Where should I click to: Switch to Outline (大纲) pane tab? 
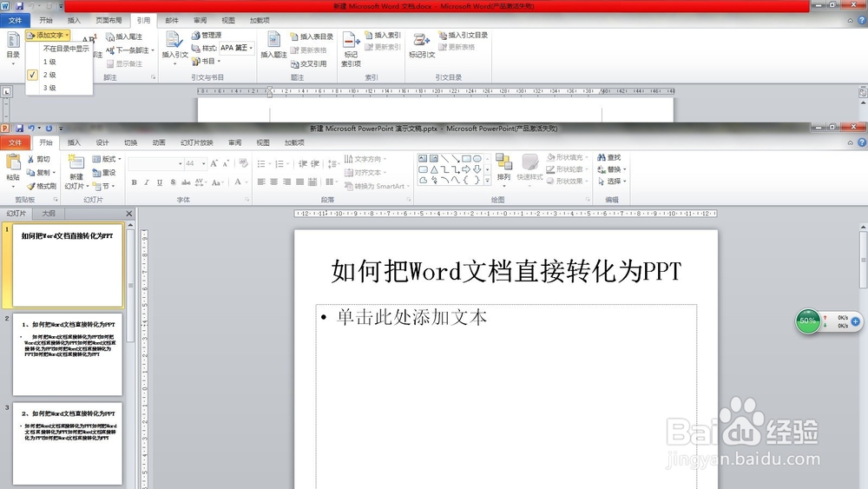[x=49, y=213]
